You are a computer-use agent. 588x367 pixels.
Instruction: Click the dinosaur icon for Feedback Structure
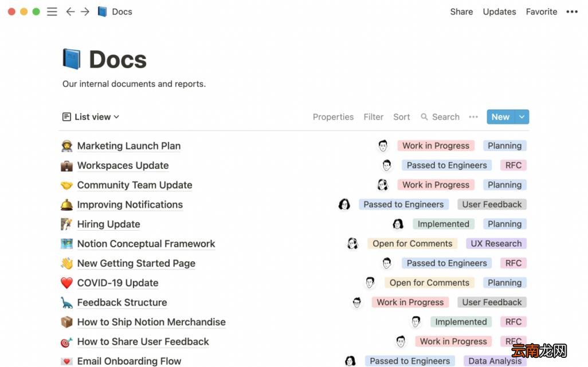(x=66, y=302)
